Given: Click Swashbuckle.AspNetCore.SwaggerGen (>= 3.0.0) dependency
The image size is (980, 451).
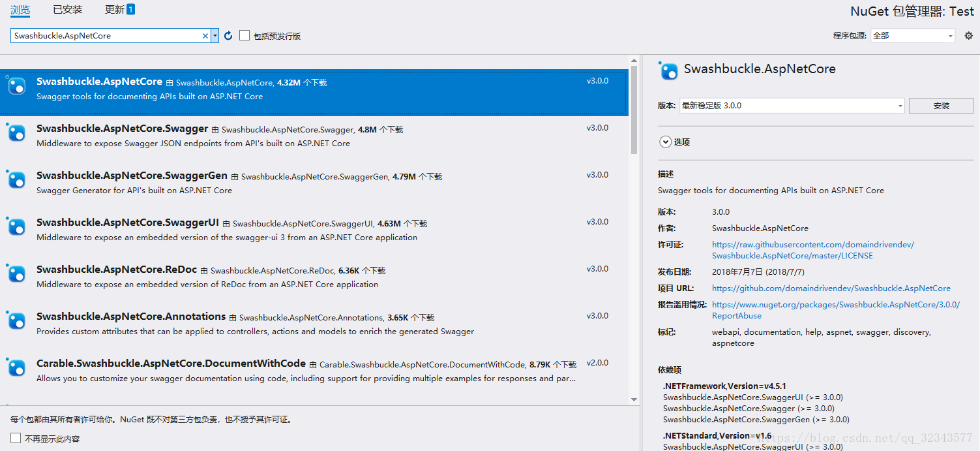Looking at the screenshot, I should pyautogui.click(x=756, y=420).
